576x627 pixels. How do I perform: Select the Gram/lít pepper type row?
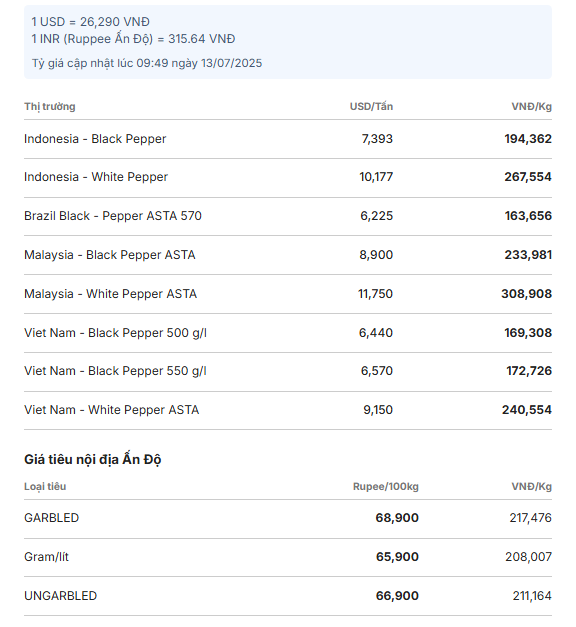tap(288, 557)
